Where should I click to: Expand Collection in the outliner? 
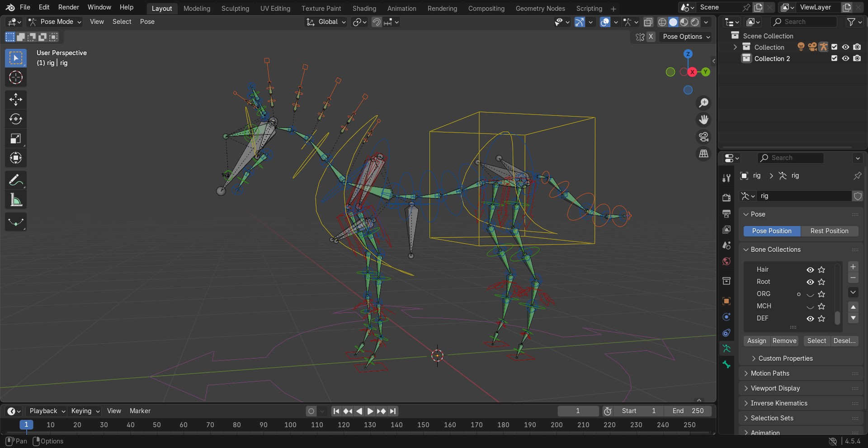(x=735, y=47)
